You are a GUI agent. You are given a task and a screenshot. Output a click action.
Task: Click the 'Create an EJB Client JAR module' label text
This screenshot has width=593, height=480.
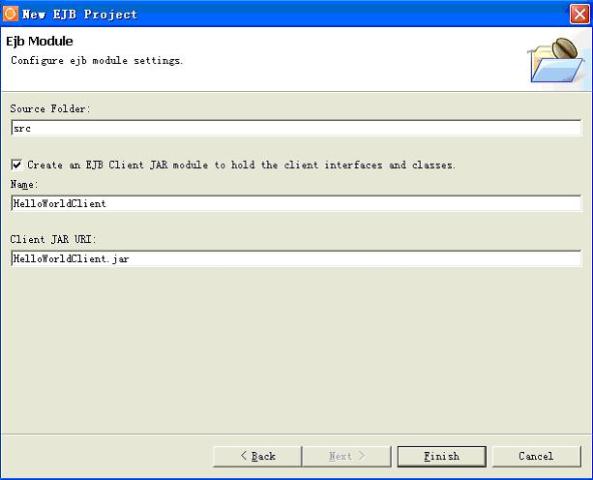[241, 165]
